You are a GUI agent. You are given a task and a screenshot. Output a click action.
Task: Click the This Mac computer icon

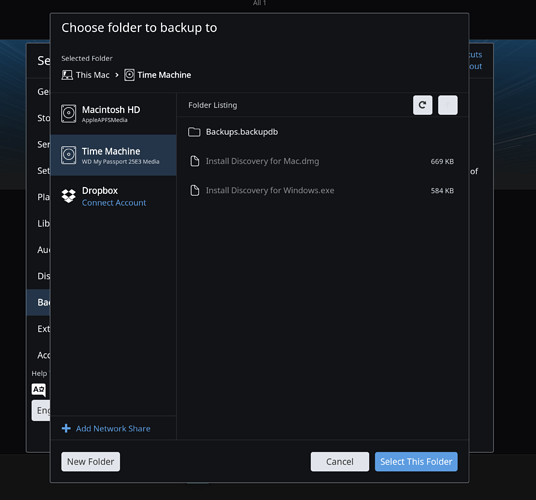click(67, 75)
